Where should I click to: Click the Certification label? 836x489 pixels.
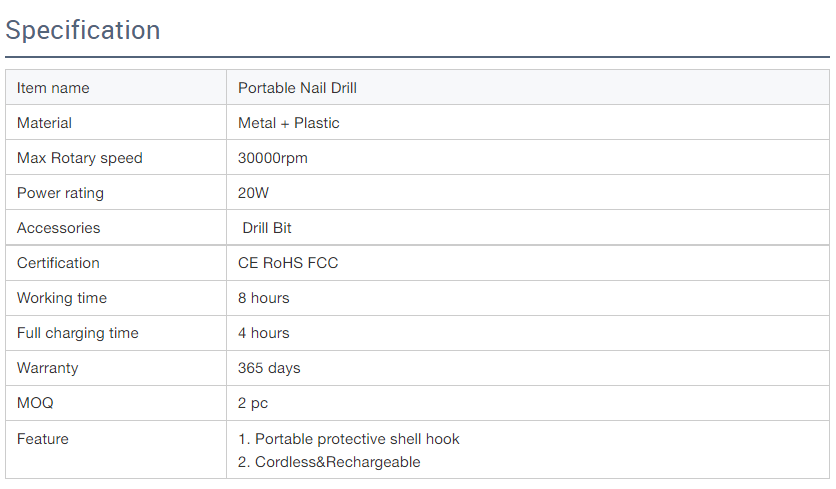[x=58, y=263]
